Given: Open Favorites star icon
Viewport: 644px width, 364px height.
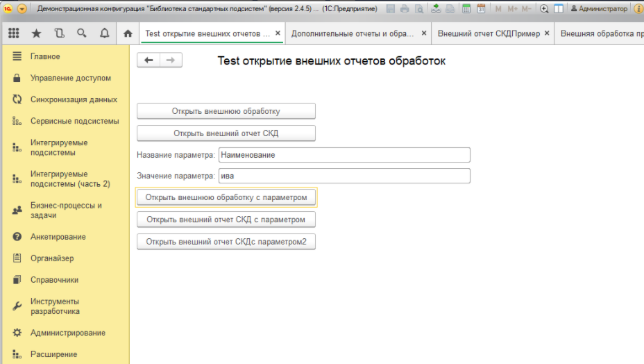Looking at the screenshot, I should 37,33.
